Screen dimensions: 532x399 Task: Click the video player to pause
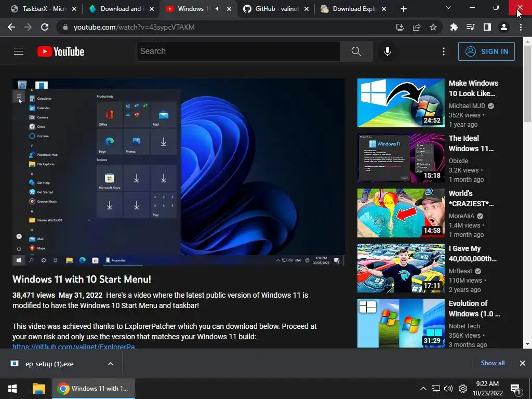[179, 171]
